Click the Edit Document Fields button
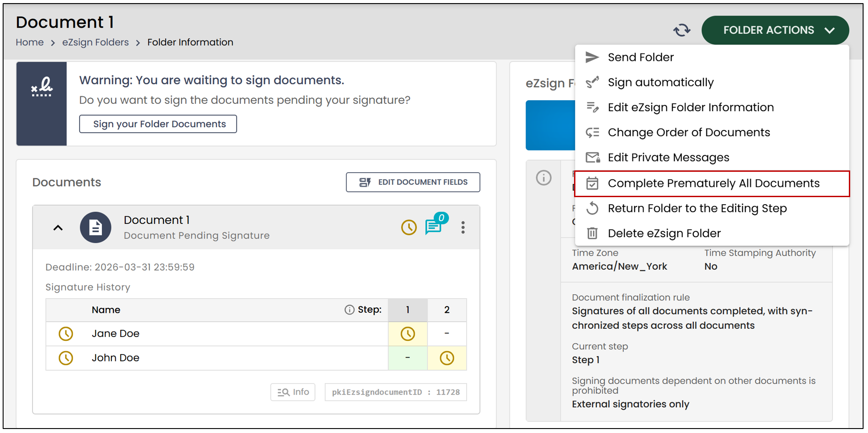Viewport: 868px width, 433px height. tap(413, 182)
